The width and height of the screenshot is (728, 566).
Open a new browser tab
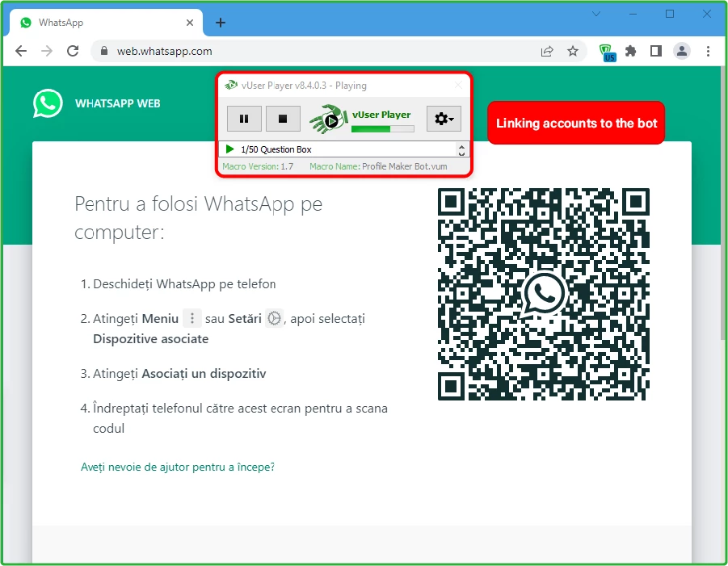(x=221, y=23)
